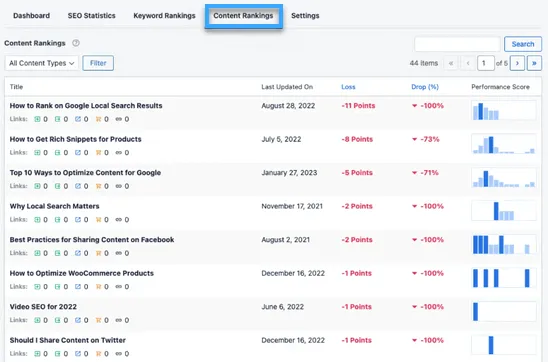
Task: Click second green links icon in Why Local Search Matters row
Action: pyautogui.click(x=57, y=220)
